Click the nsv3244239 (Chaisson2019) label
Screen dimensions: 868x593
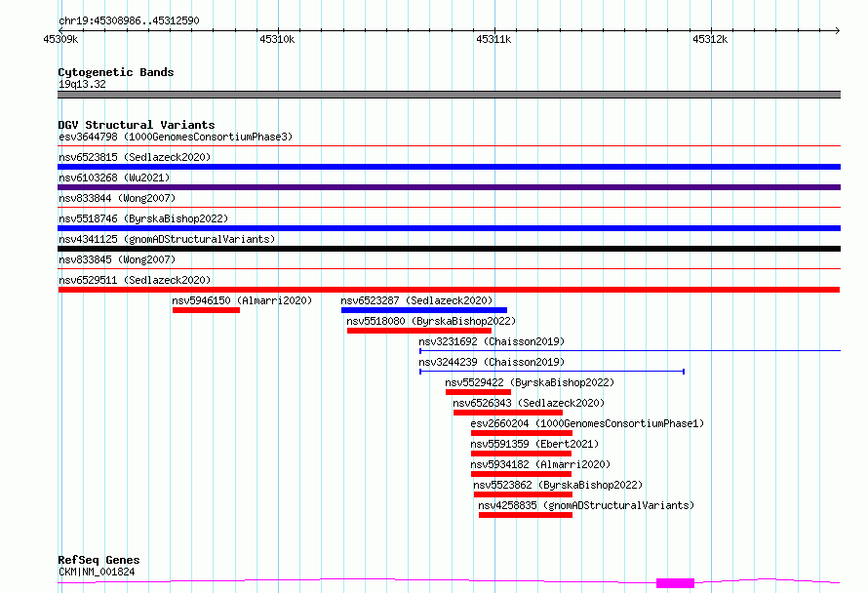[x=492, y=362]
